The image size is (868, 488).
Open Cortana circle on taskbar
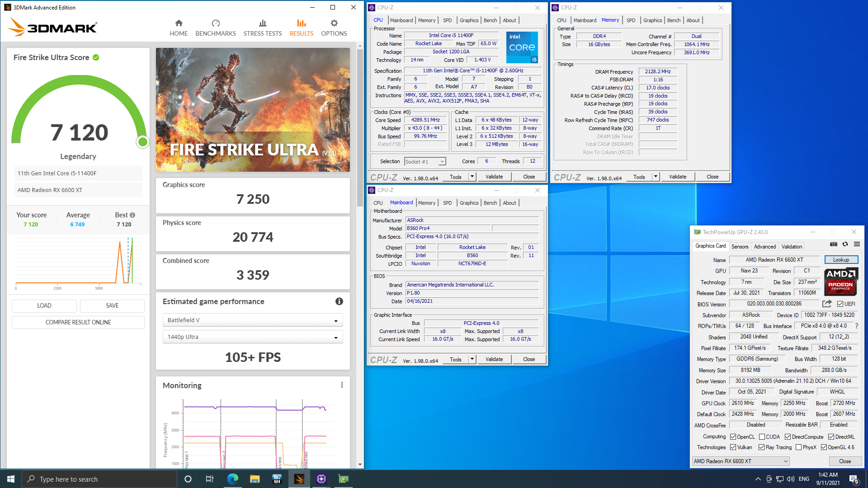[x=188, y=479]
